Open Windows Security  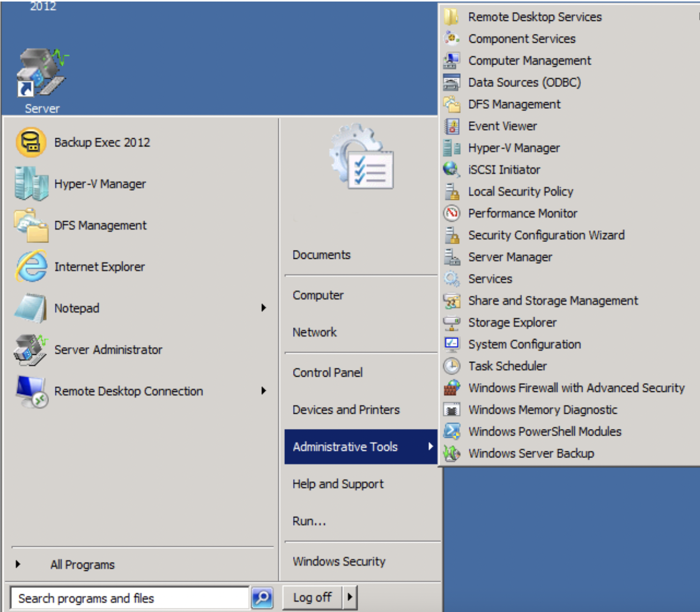[x=339, y=561]
